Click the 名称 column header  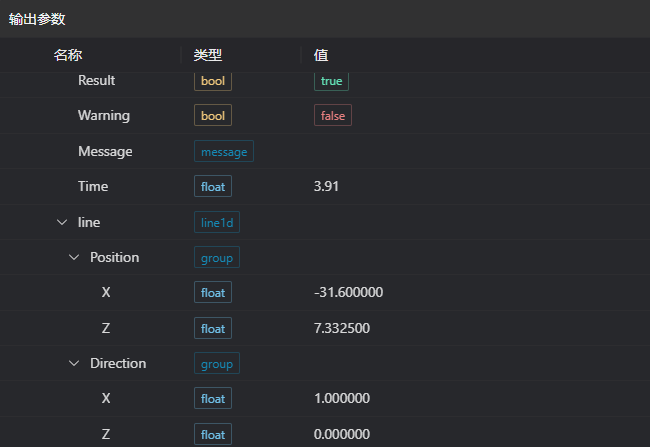coord(68,55)
